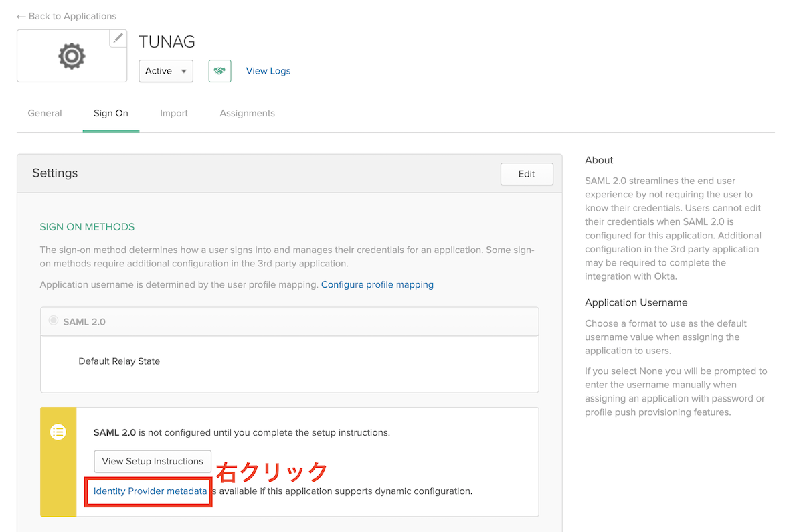Switch to the Assignments tab
803x532 pixels.
coord(247,113)
